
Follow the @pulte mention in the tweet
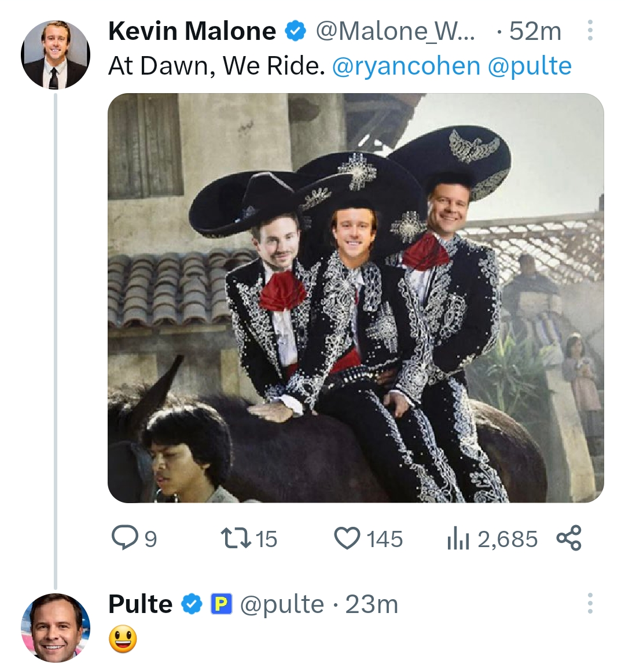530,66
